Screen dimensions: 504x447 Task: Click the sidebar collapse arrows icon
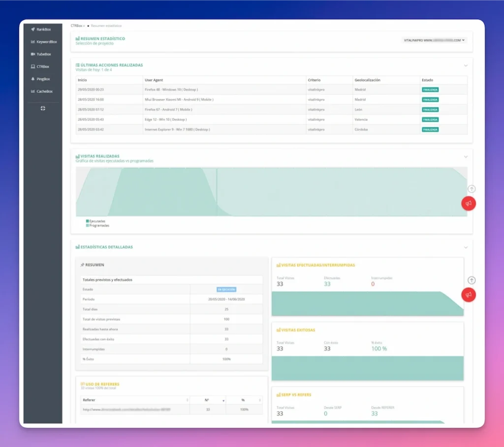[42, 108]
